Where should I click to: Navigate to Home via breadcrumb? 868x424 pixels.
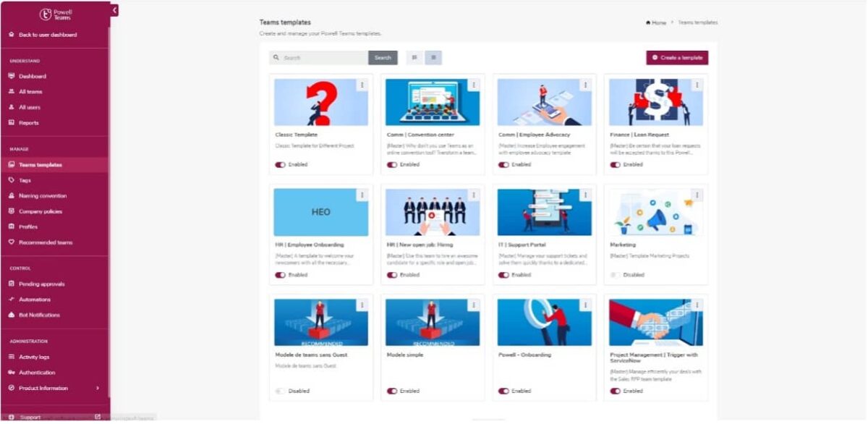(x=655, y=22)
